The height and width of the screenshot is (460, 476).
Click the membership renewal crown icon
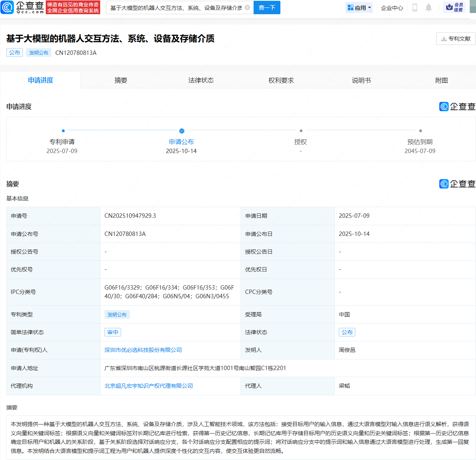[x=449, y=7]
